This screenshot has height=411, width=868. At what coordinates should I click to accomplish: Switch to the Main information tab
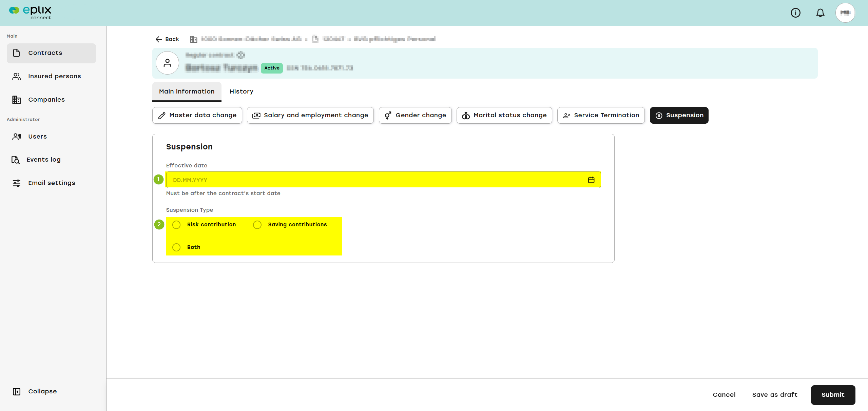coord(187,91)
